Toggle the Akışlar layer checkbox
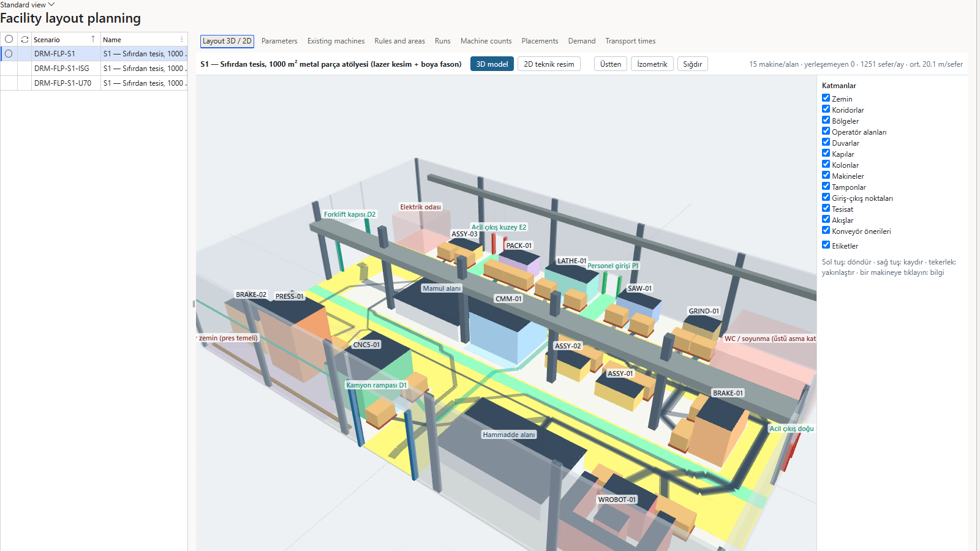980x551 pixels. tap(826, 219)
